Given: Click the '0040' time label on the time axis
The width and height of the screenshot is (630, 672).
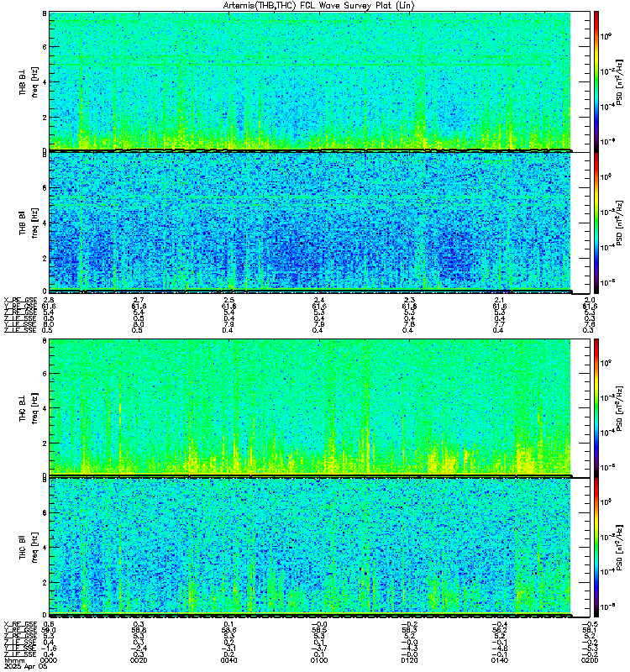Looking at the screenshot, I should [x=228, y=660].
